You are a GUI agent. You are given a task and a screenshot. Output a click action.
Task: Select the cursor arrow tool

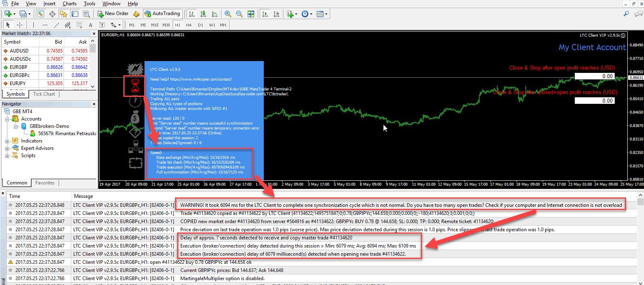click(x=8, y=25)
